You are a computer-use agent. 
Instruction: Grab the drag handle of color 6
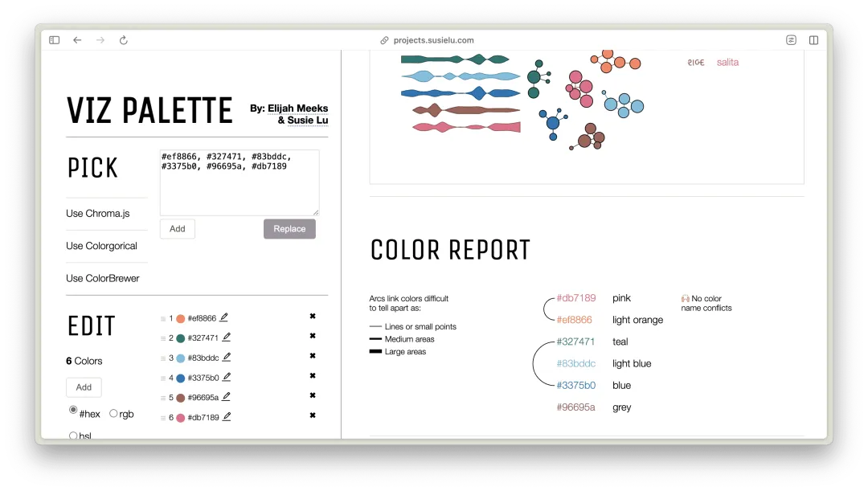(x=163, y=418)
